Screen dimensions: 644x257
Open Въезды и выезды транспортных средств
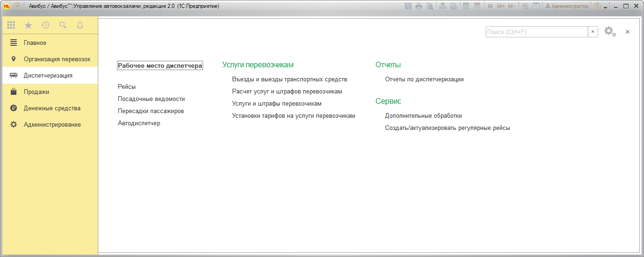[289, 79]
